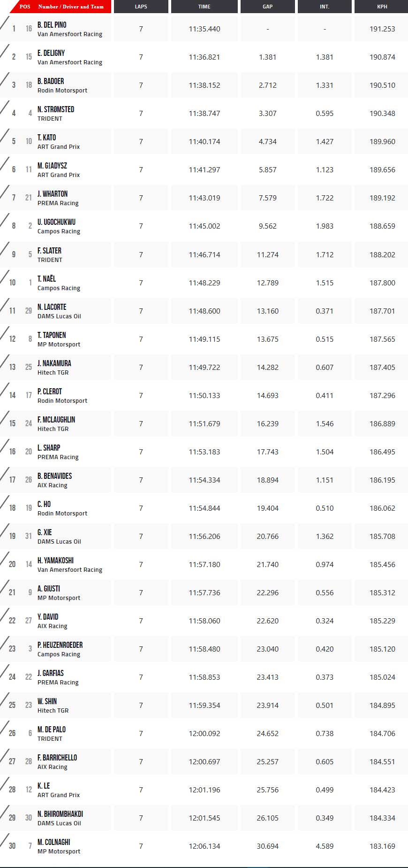Select driver N. STRØMSTED in fourth place
The image size is (408, 868).
pos(56,109)
